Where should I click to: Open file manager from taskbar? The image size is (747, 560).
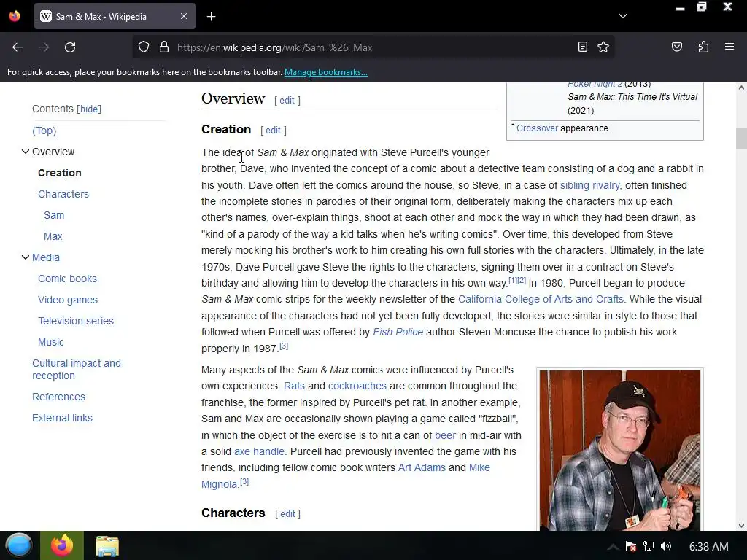tap(107, 546)
